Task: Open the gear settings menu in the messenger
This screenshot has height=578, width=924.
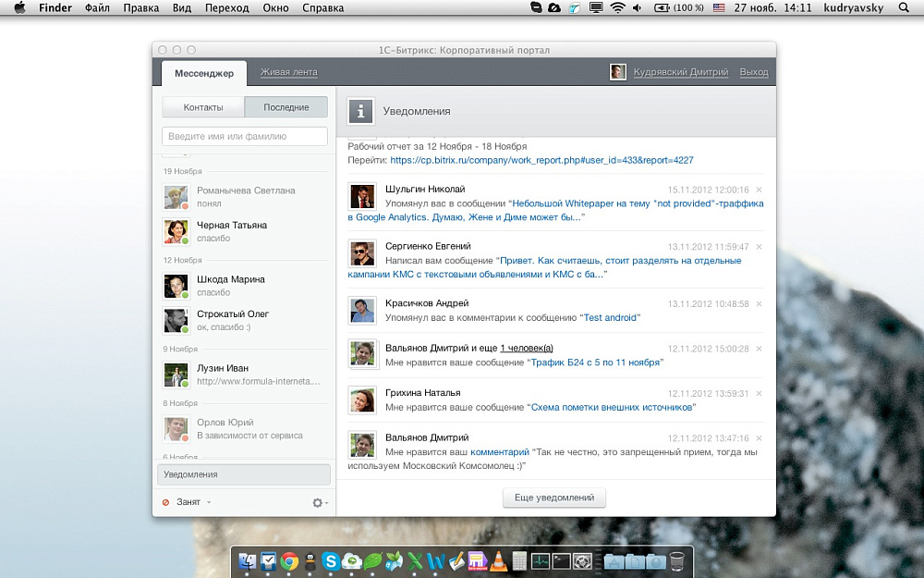Action: (320, 502)
